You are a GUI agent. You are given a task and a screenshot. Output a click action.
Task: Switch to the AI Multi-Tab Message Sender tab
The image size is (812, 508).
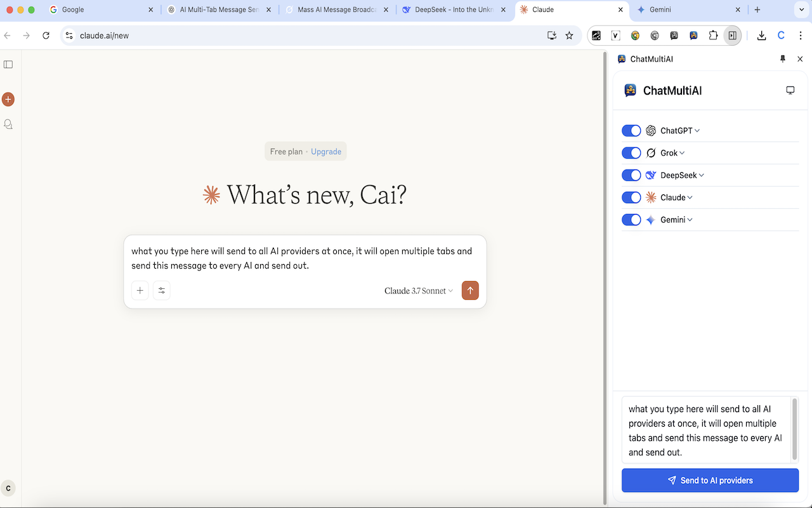tap(219, 10)
